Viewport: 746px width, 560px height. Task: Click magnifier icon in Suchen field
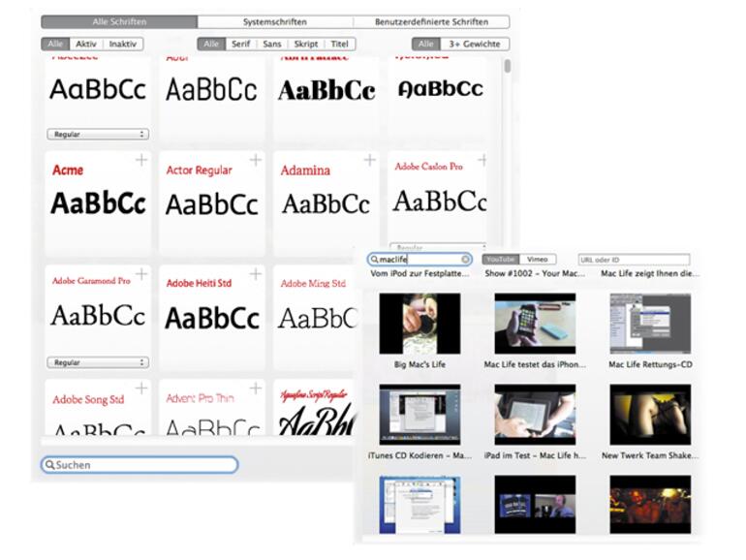pyautogui.click(x=50, y=465)
